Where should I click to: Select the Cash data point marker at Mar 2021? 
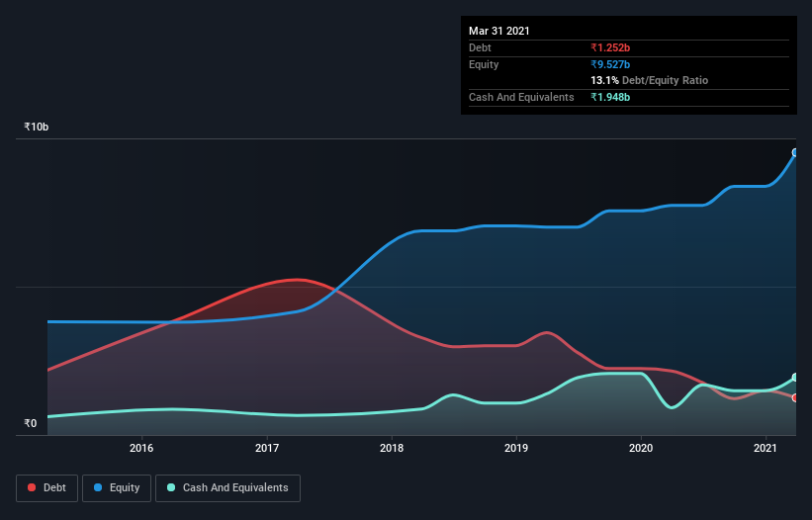(795, 378)
